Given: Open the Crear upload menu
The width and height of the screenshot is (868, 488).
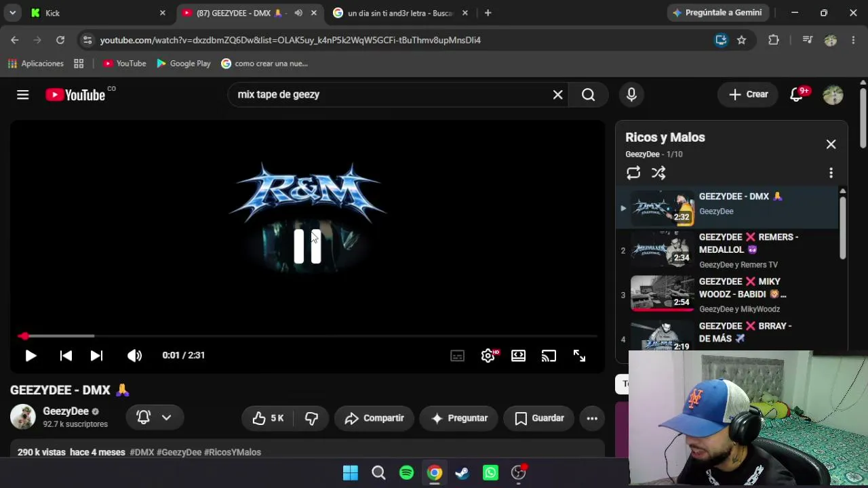Looking at the screenshot, I should point(748,95).
